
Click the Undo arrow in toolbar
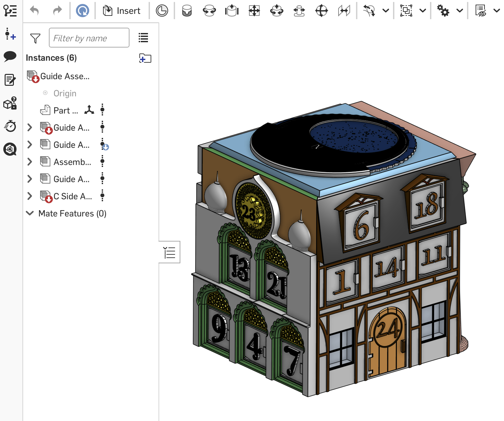tap(34, 11)
